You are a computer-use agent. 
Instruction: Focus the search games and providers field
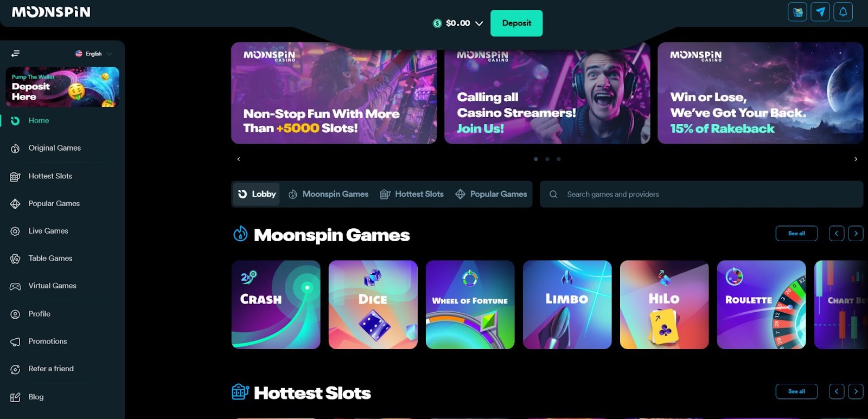click(701, 194)
